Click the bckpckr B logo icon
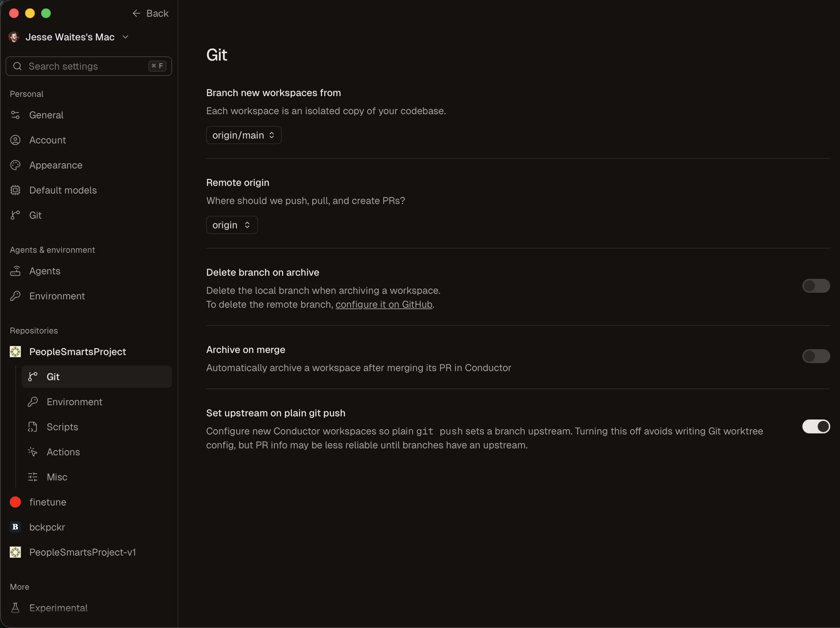840x628 pixels. click(15, 527)
